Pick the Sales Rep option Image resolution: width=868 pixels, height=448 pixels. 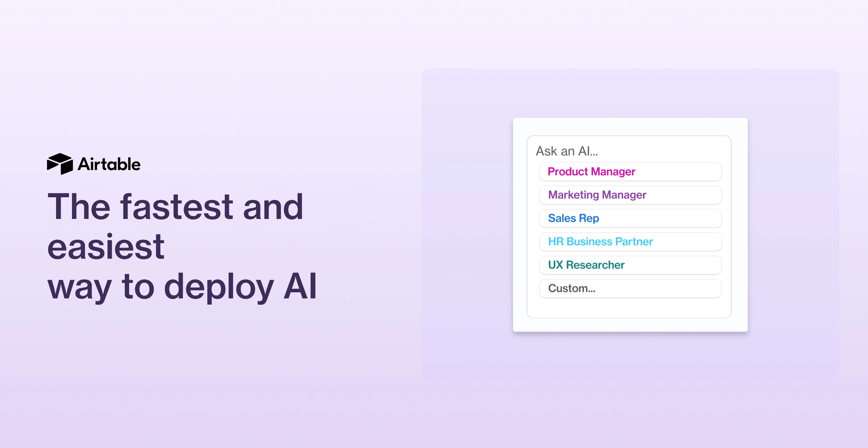pos(630,218)
